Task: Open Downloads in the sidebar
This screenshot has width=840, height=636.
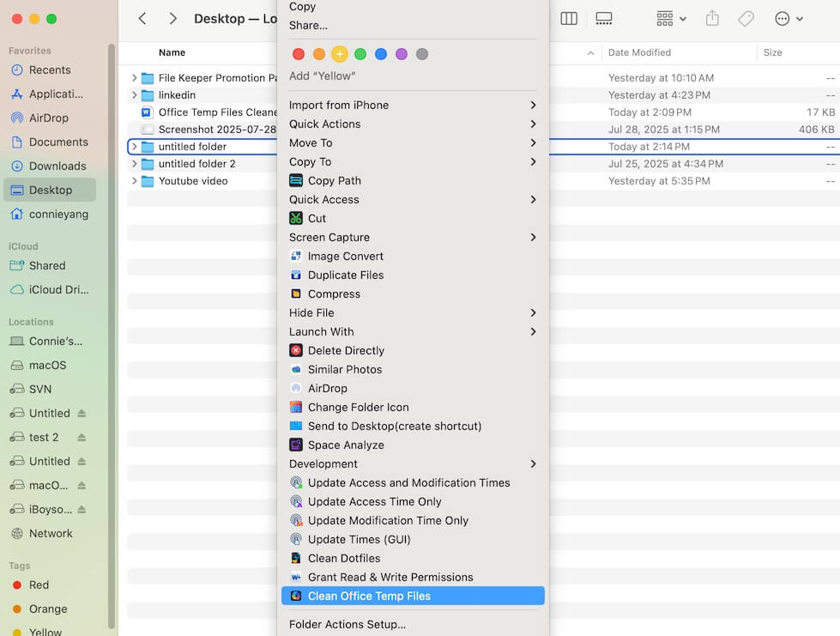Action: point(57,166)
